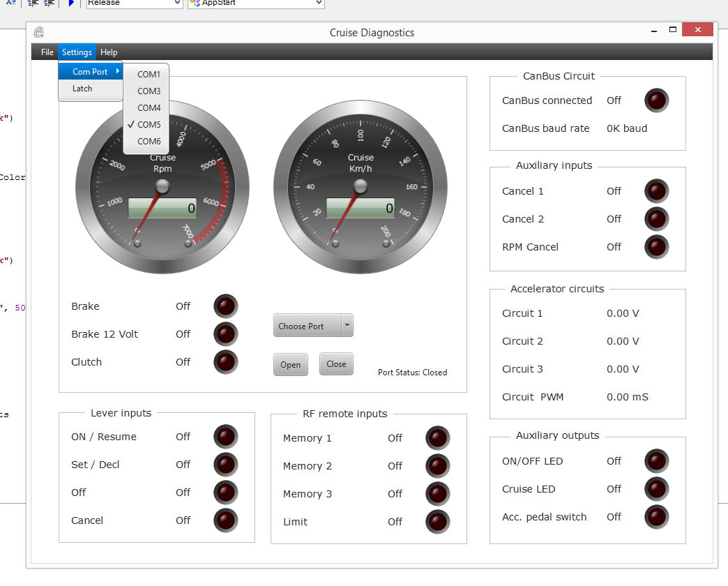This screenshot has height=586, width=728.
Task: Click the Cruise Diagnostics title text
Action: [372, 33]
